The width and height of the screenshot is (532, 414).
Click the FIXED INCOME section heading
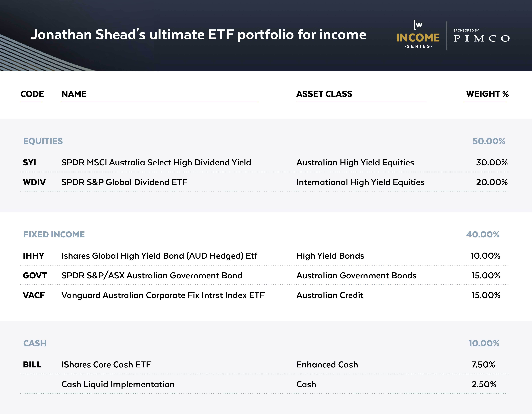point(54,234)
